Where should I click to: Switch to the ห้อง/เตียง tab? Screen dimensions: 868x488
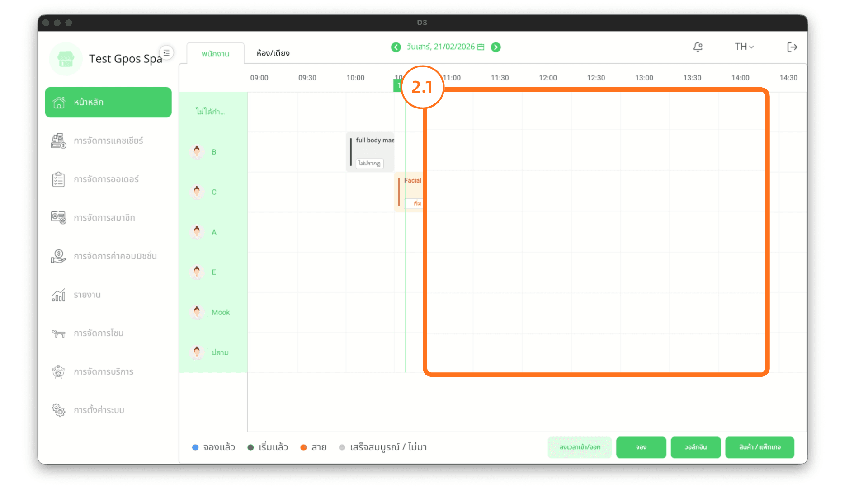[273, 53]
